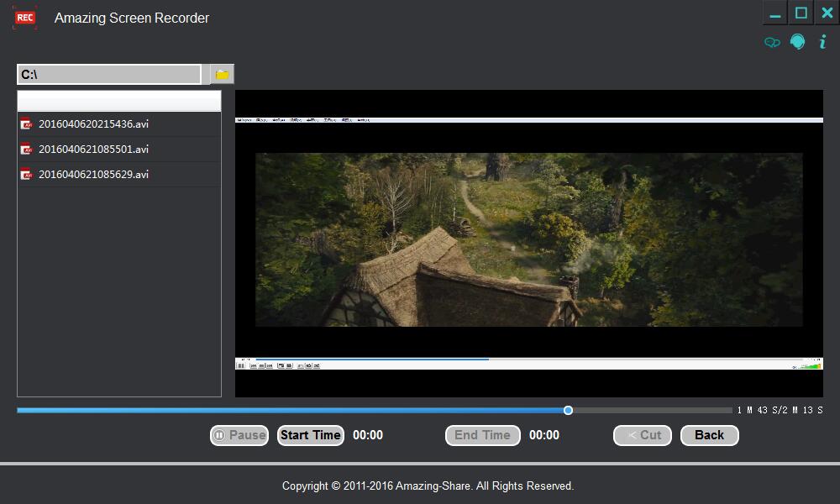Viewport: 840px width, 504px height.
Task: Minimize the Amazing Screen Recorder window
Action: [x=775, y=13]
